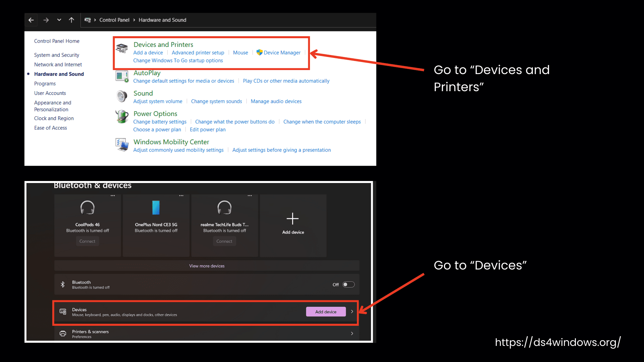Open the Windows Mobility Center heading
The height and width of the screenshot is (362, 644).
pos(171,142)
